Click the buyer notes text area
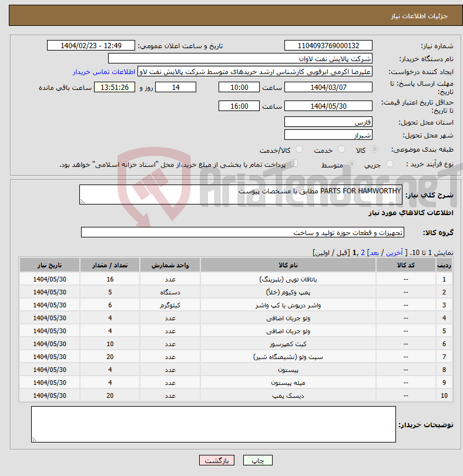463x476 pixels. pyautogui.click(x=213, y=424)
